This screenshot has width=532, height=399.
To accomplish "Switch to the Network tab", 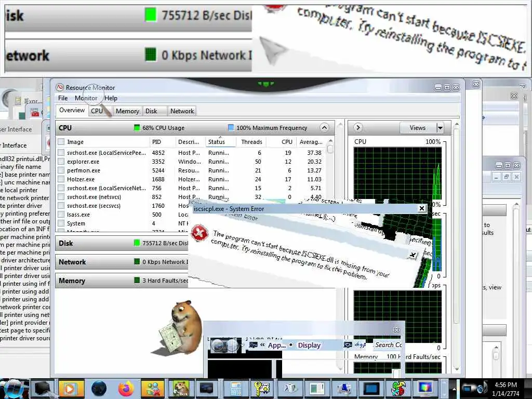I will (182, 111).
